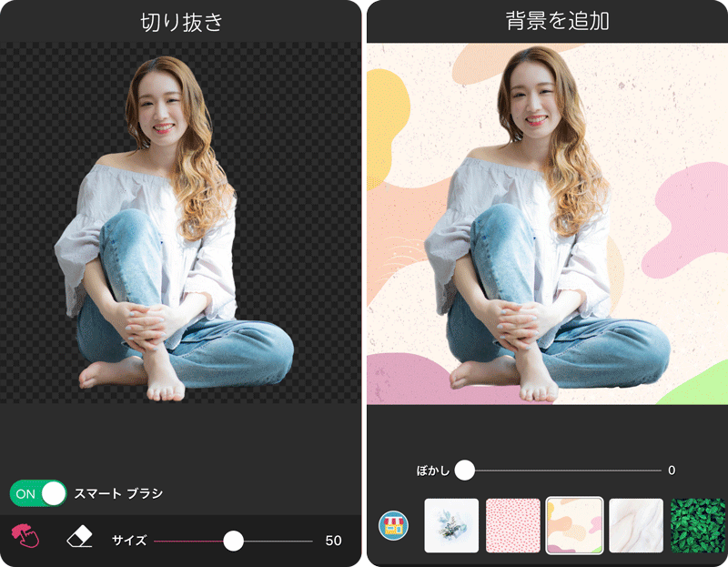Choose the green leaves background thumbnail
The height and width of the screenshot is (567, 728).
pos(698,526)
